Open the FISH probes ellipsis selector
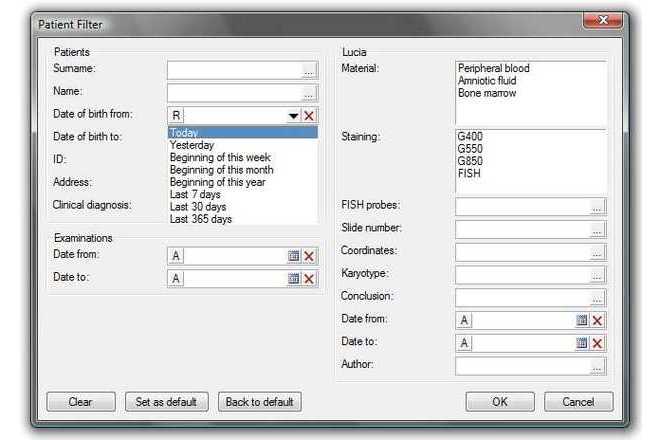Image resolution: width=660 pixels, height=440 pixels. coord(597,207)
